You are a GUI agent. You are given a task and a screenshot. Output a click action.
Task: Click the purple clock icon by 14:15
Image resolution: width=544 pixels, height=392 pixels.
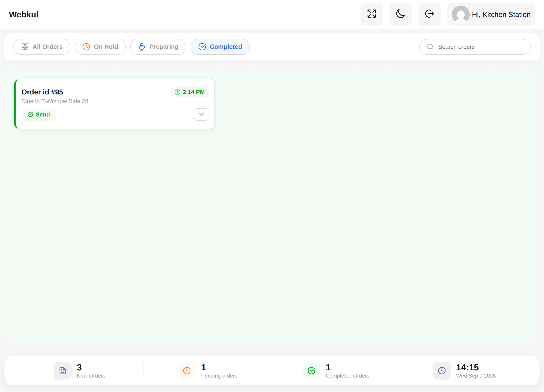[442, 370]
